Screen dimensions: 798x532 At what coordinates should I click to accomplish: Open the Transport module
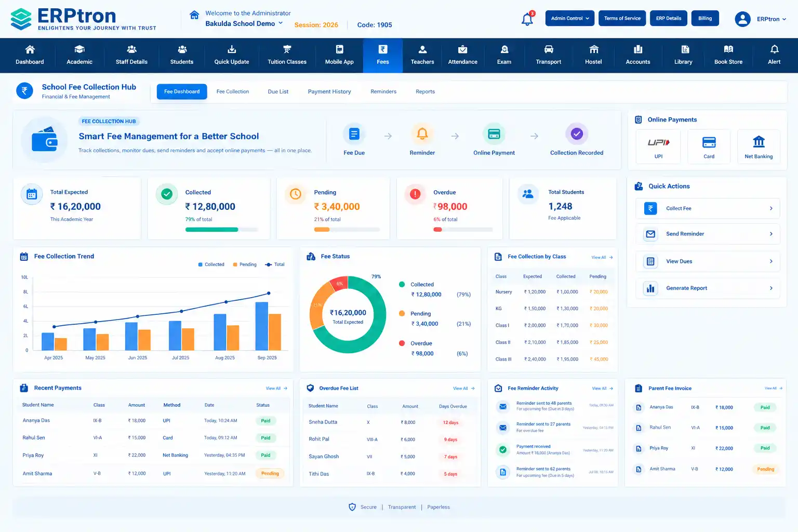point(549,55)
